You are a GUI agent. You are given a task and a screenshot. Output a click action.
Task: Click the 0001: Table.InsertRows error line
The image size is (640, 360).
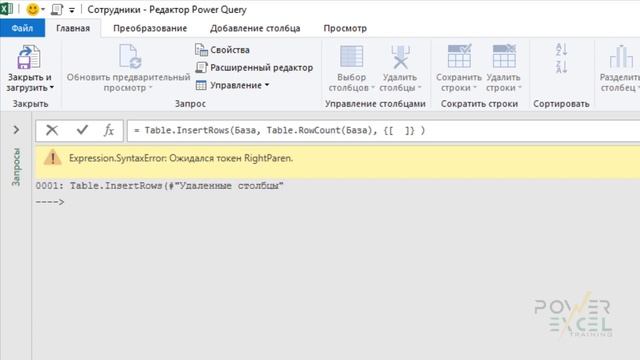(160, 186)
